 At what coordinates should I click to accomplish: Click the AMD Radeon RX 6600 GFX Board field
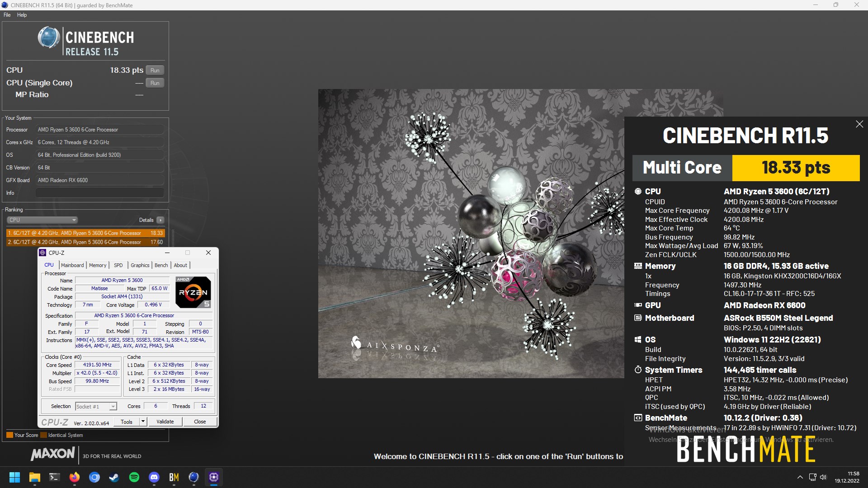click(x=99, y=180)
